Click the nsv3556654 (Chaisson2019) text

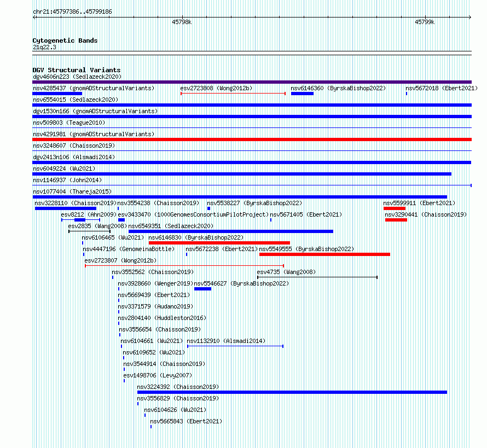tap(160, 329)
